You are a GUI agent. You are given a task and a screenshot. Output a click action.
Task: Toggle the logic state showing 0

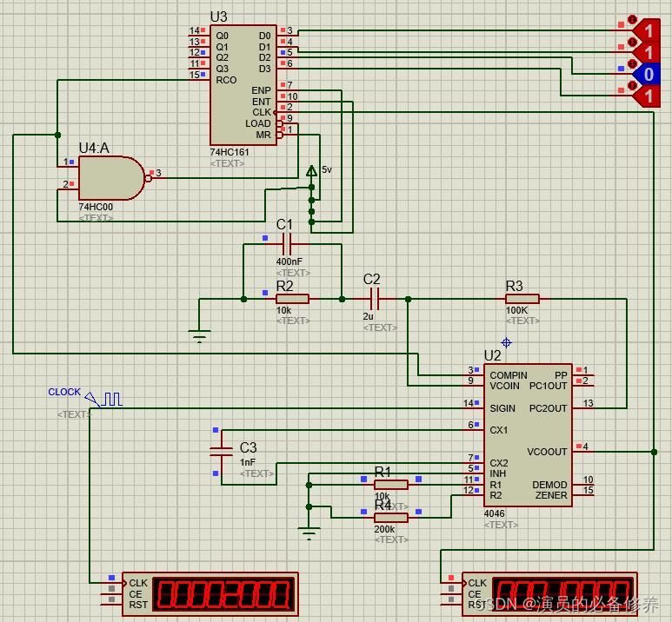pos(646,74)
